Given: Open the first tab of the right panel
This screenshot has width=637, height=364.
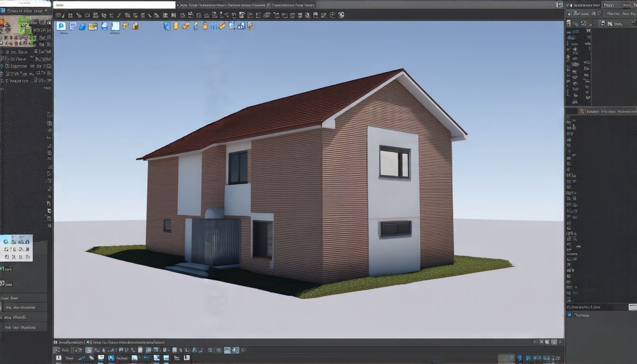Looking at the screenshot, I should tap(583, 5).
